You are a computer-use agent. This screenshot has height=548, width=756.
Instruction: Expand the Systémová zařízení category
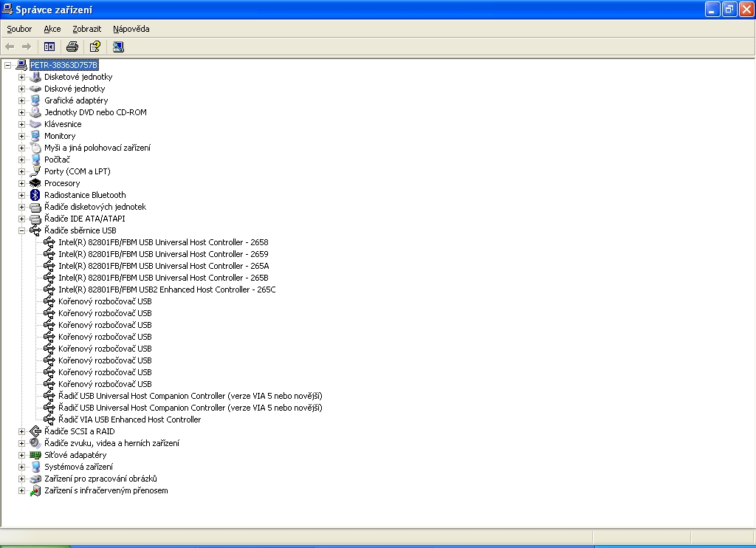21,467
